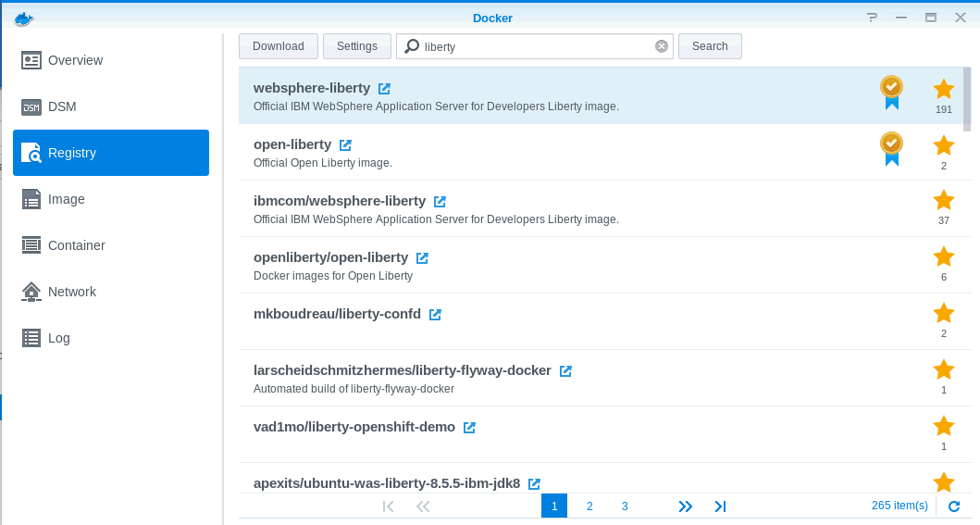Click star icon for ibmcom/websphere-liberty
Image resolution: width=980 pixels, height=525 pixels.
coord(943,200)
